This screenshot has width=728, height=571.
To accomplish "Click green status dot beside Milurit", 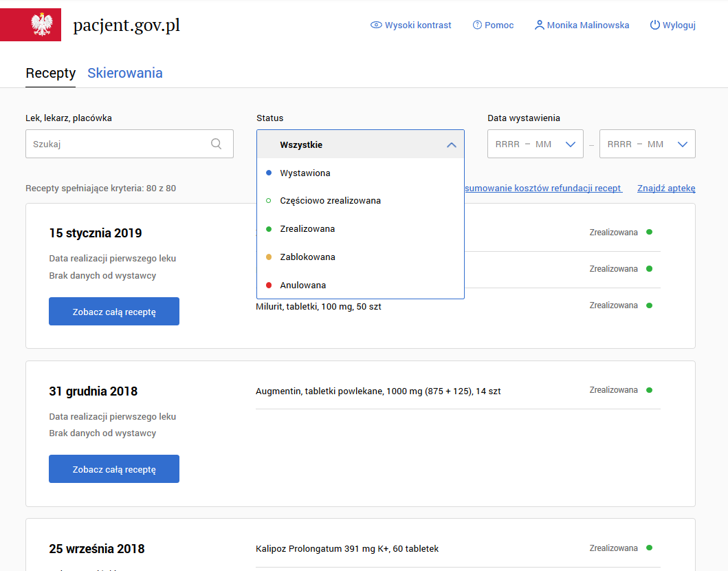I will [x=649, y=305].
